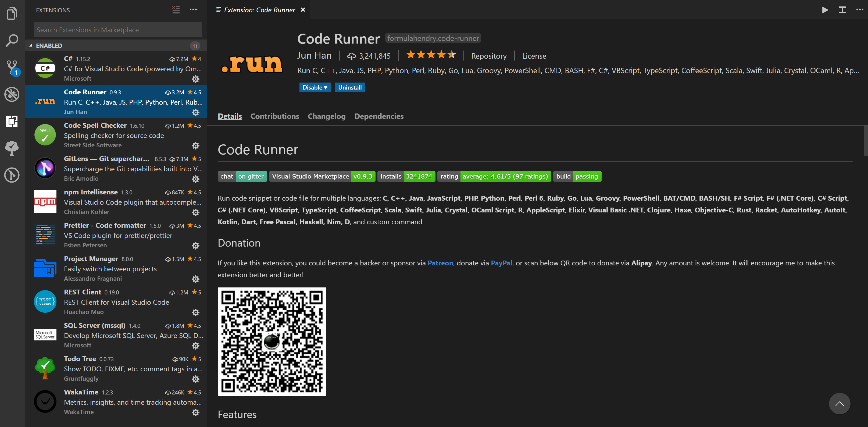Open the Search view icon

click(x=12, y=40)
